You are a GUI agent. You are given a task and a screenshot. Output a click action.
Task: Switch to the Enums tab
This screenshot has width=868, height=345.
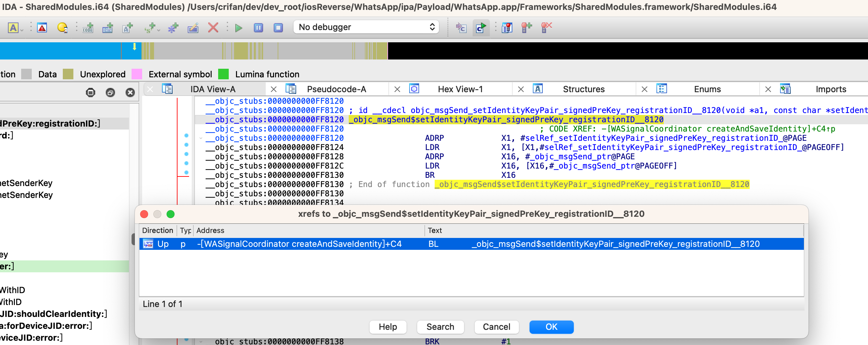coord(707,89)
